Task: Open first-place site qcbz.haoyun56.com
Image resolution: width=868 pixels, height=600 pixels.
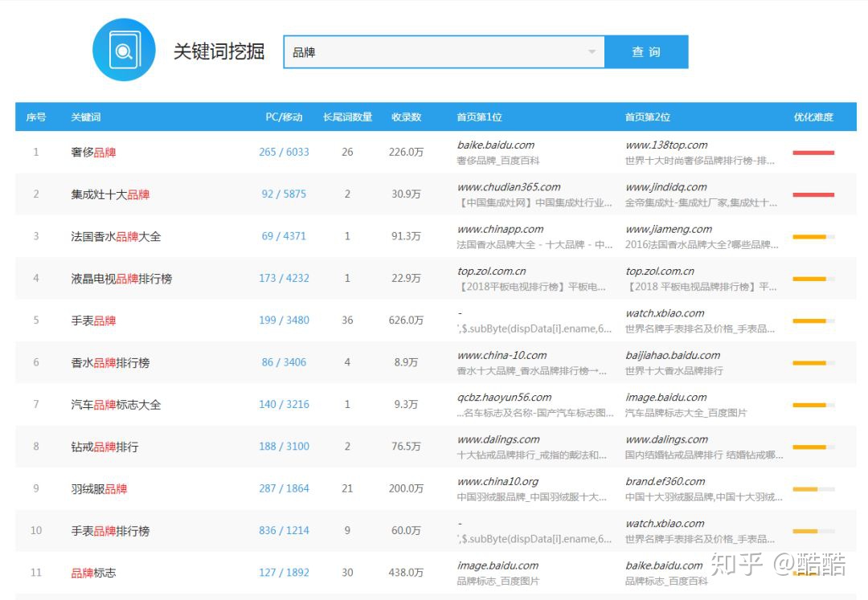Action: coord(504,397)
